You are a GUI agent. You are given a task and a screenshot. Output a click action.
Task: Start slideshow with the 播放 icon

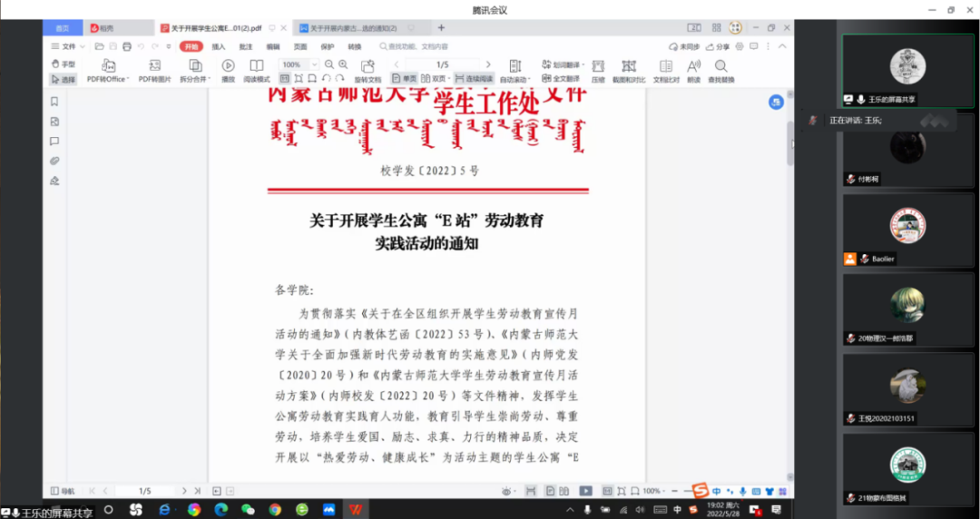tap(228, 65)
